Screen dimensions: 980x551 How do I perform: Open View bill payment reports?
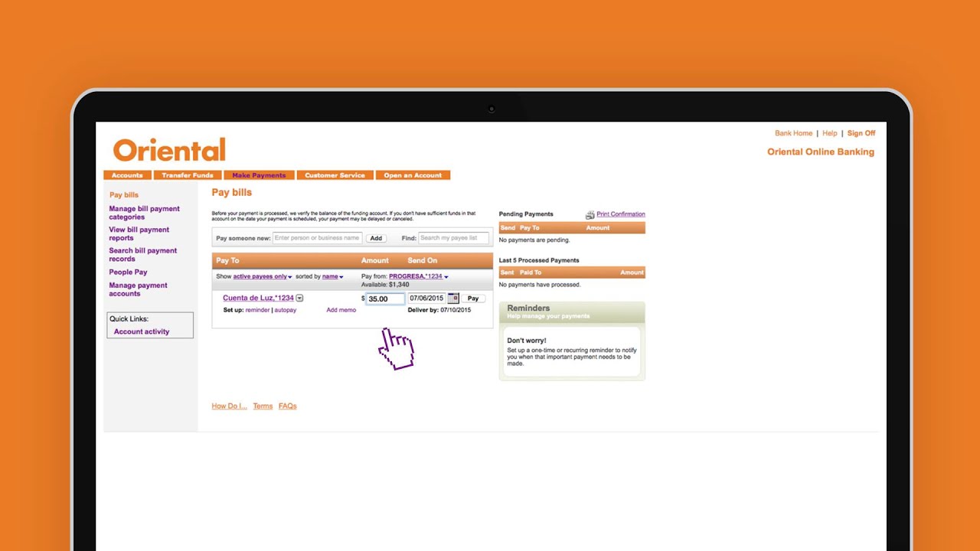[x=139, y=233]
